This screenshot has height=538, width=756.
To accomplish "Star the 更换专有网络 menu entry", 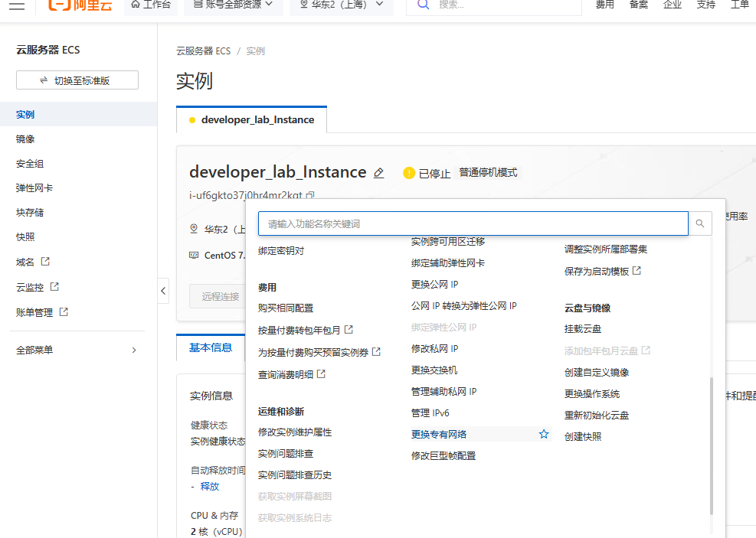I will click(544, 434).
